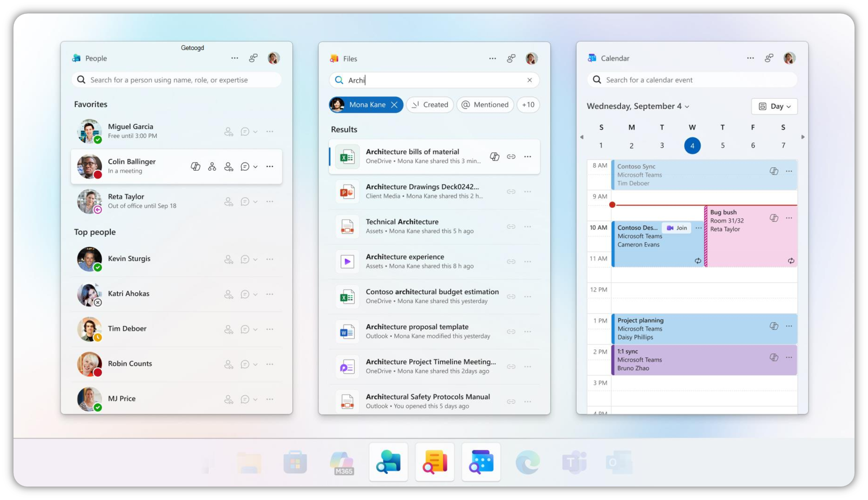Toggle the Mentioned filter chip

click(485, 105)
